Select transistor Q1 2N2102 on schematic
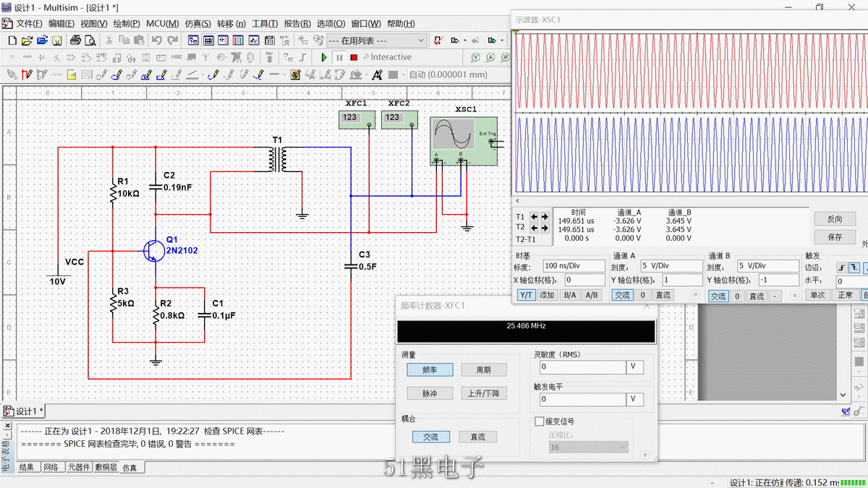Screen dimensions: 868x488 tap(153, 250)
